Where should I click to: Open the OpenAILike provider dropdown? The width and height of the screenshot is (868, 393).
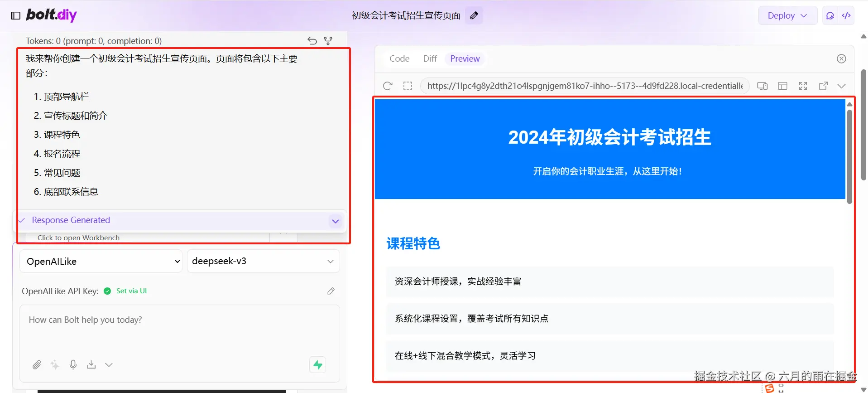pyautogui.click(x=101, y=261)
